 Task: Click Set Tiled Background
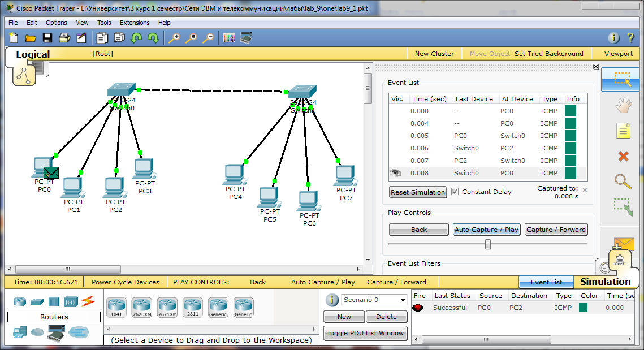pyautogui.click(x=548, y=54)
